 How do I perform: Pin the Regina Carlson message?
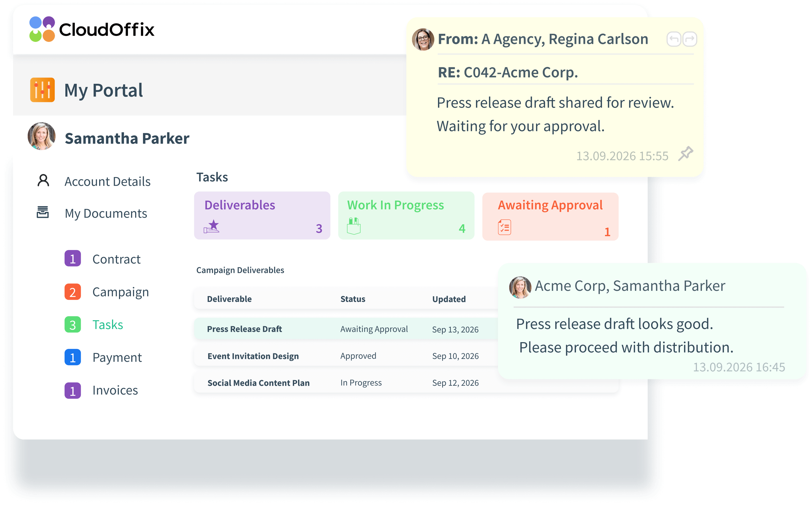coord(685,154)
